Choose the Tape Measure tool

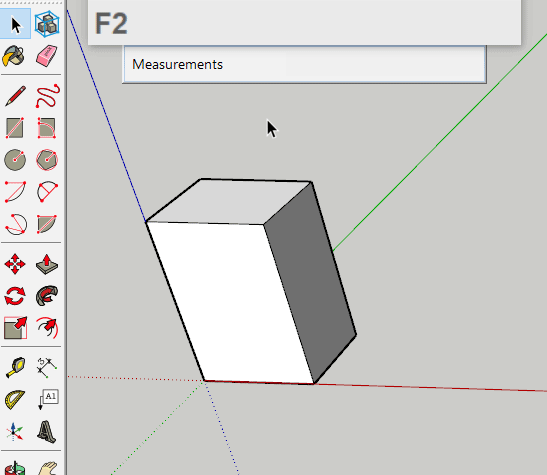pyautogui.click(x=15, y=368)
